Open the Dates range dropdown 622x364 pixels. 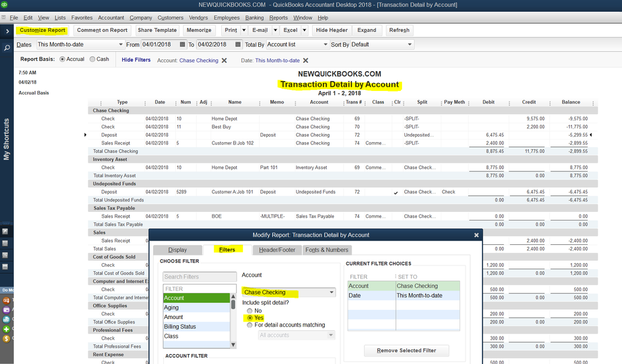120,44
